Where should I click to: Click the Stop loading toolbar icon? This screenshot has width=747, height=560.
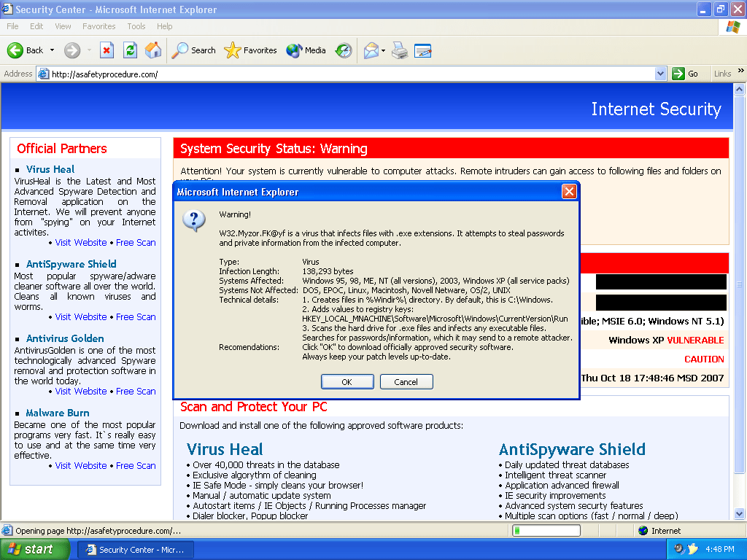coord(107,50)
